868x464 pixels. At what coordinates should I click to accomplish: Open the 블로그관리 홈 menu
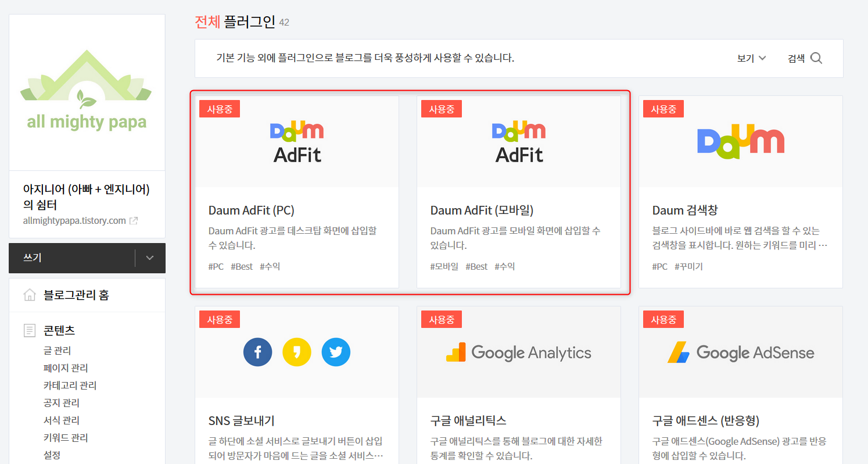pyautogui.click(x=76, y=295)
